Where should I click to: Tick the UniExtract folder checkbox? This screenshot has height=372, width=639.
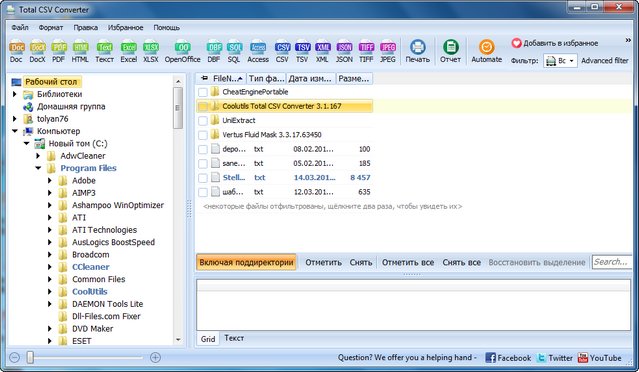coord(203,121)
